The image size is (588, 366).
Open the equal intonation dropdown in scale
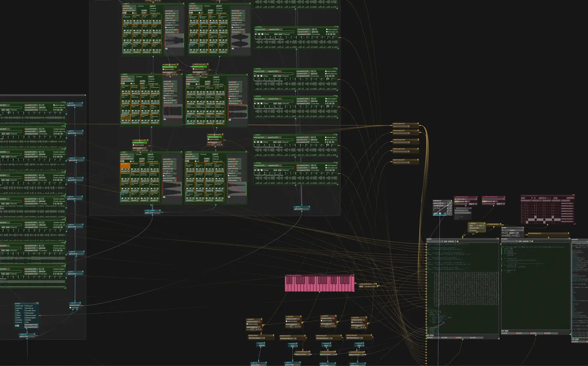pos(514,233)
